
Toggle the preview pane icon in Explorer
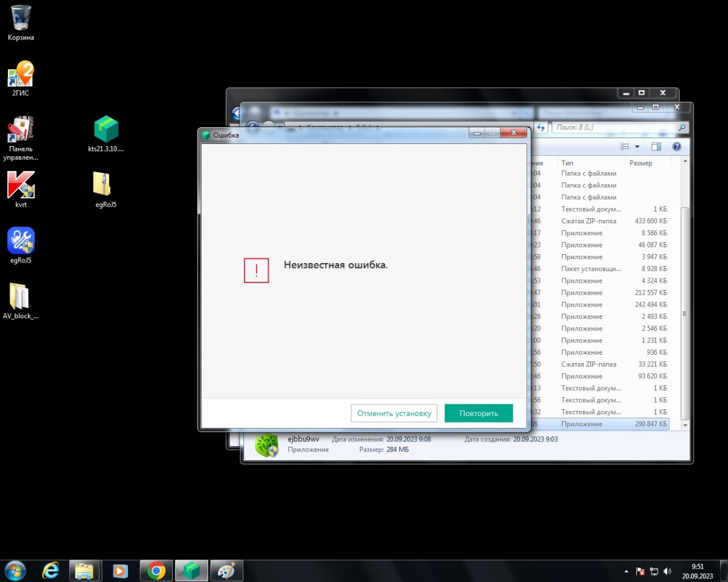point(656,147)
